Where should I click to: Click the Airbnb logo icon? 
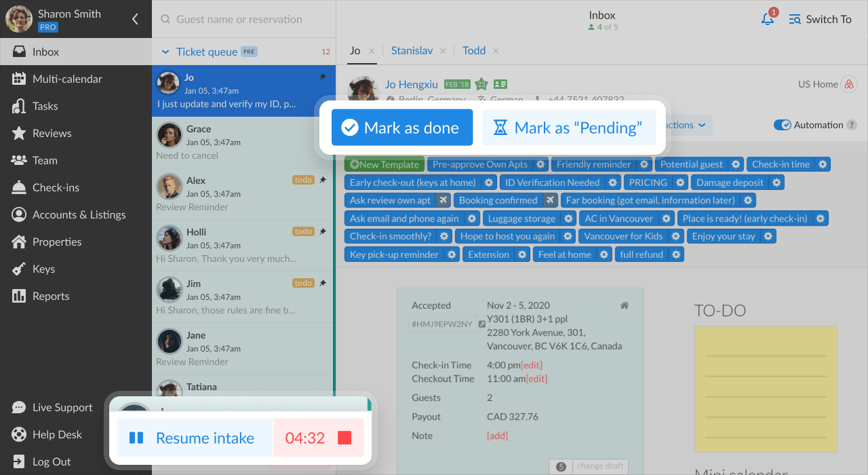[848, 84]
